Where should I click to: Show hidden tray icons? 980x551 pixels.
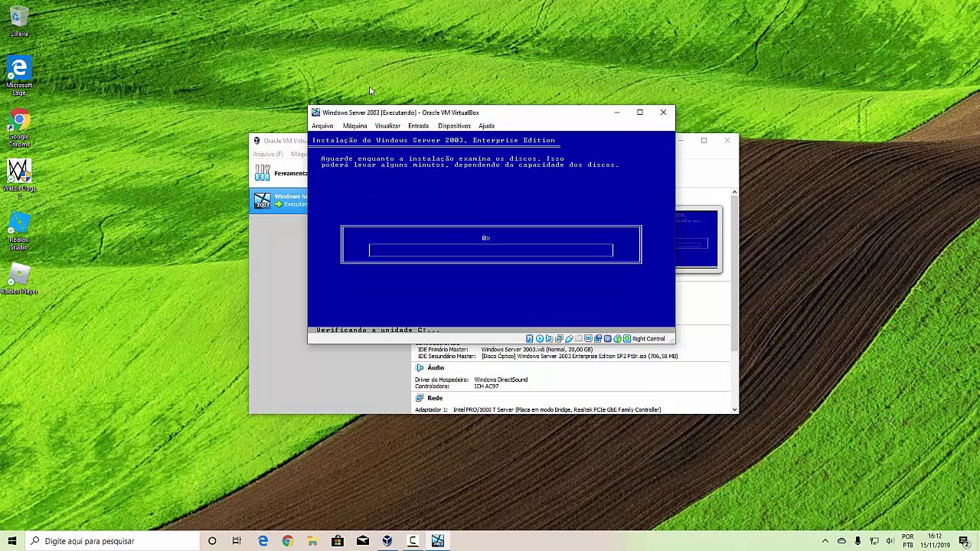825,541
